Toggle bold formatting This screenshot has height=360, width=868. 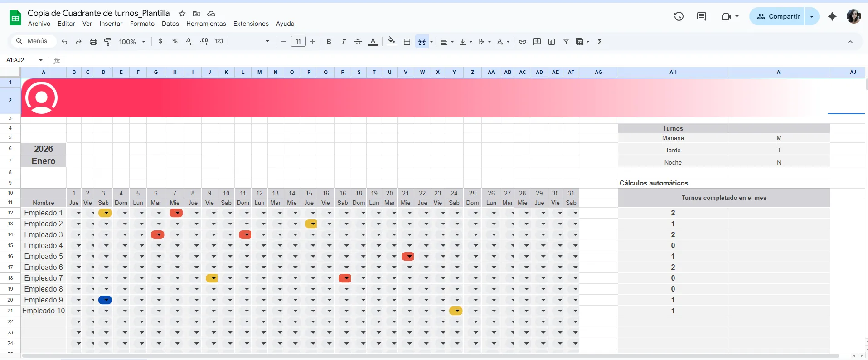(x=329, y=42)
